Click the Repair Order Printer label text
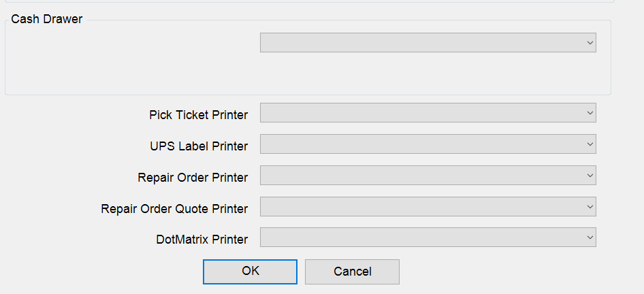The image size is (644, 294). (193, 178)
